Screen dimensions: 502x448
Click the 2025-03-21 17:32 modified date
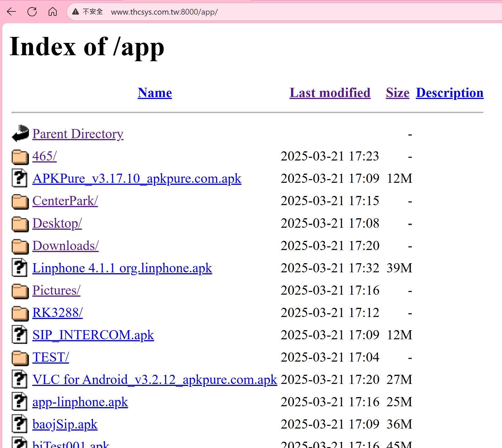click(330, 268)
